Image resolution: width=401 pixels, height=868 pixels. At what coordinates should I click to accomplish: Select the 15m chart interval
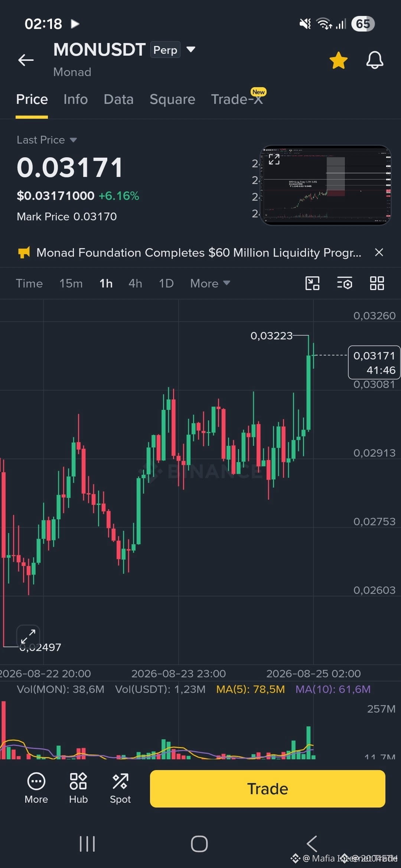(x=71, y=283)
